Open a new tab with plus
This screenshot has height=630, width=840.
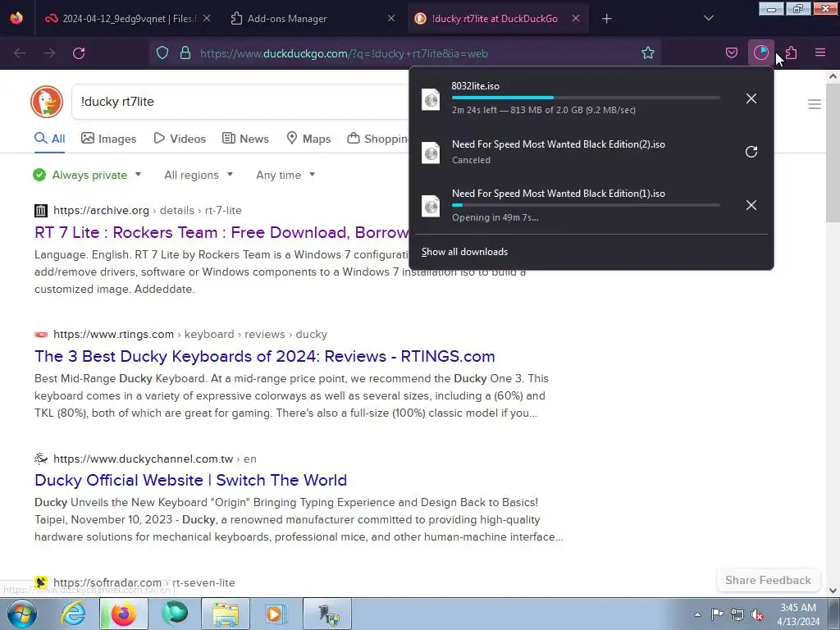(x=606, y=19)
